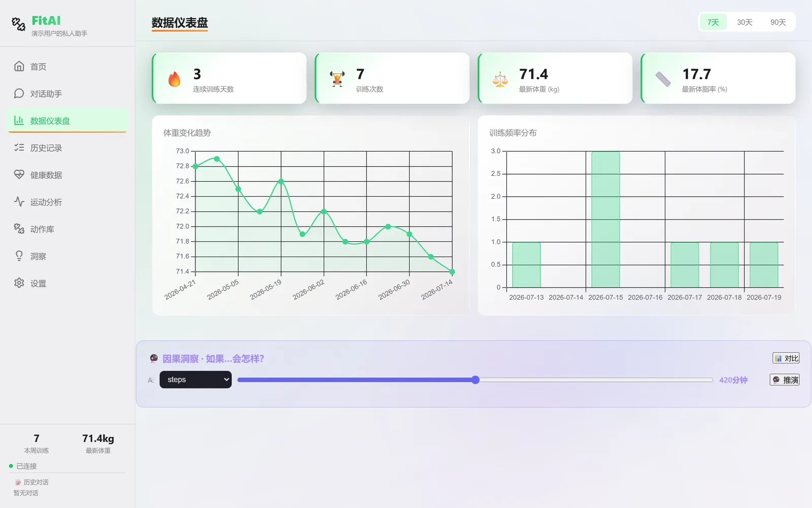Click the 最新体重 (kg) stat card
Screen dimensions: 812x508
tap(555, 78)
